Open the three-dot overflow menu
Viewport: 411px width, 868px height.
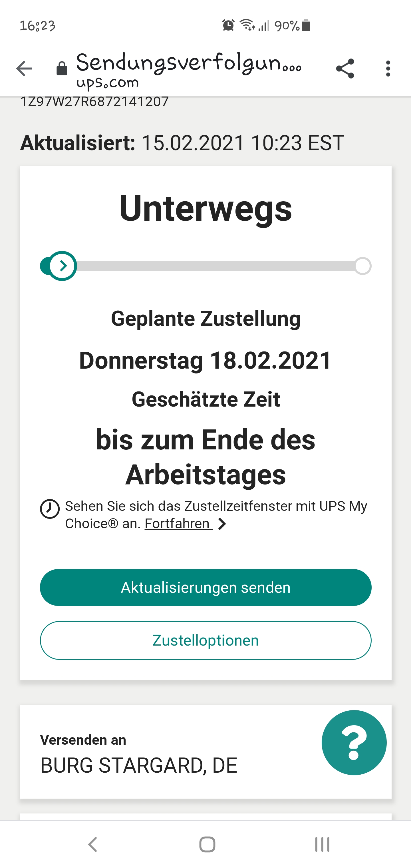click(x=388, y=69)
